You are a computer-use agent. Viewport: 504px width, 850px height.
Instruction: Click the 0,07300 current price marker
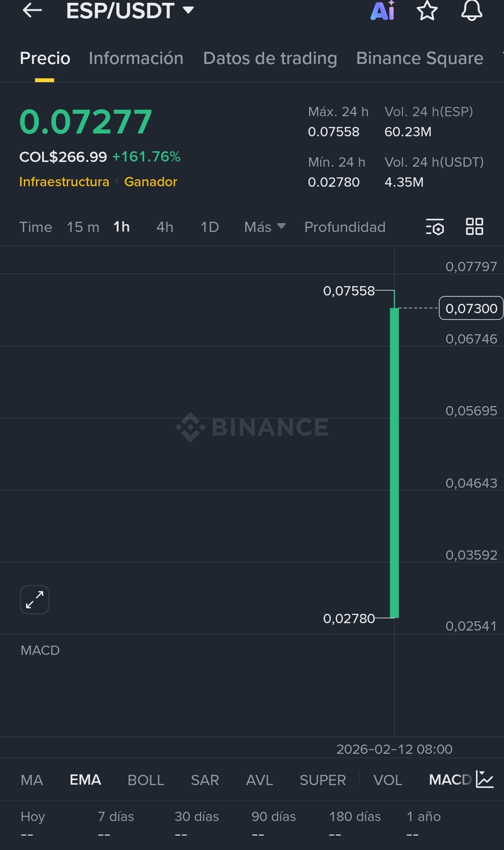[471, 308]
